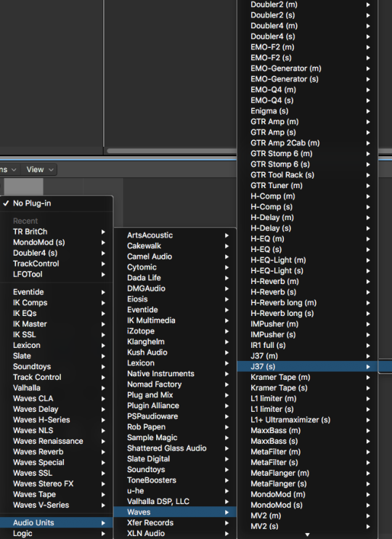This screenshot has height=539, width=392.
Task: Open the Slate Digital submenu
Action: [175, 459]
